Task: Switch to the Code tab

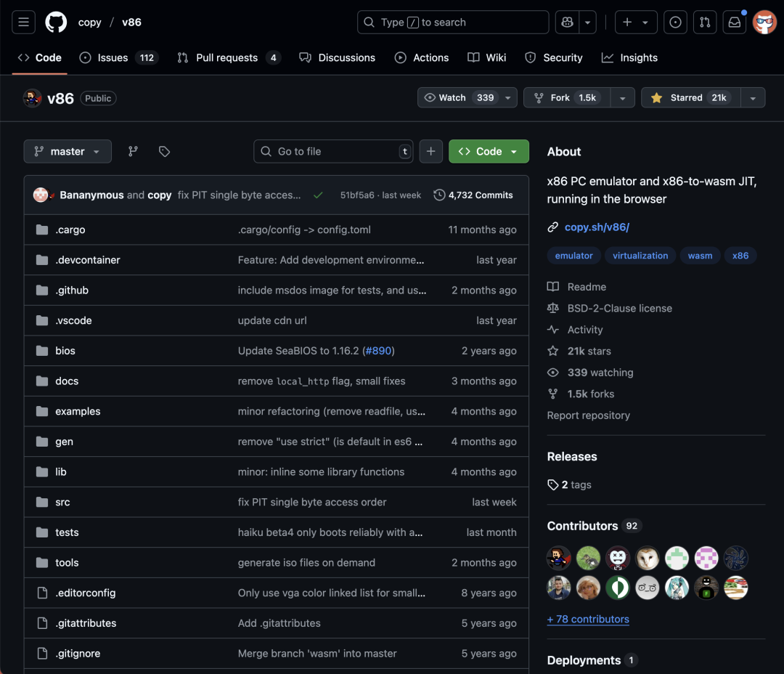Action: pyautogui.click(x=39, y=57)
